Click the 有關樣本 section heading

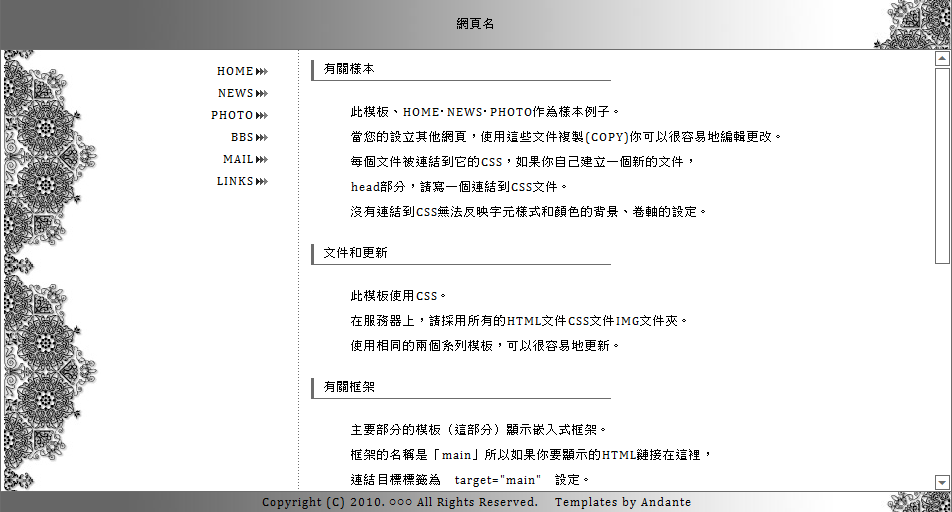click(x=349, y=69)
